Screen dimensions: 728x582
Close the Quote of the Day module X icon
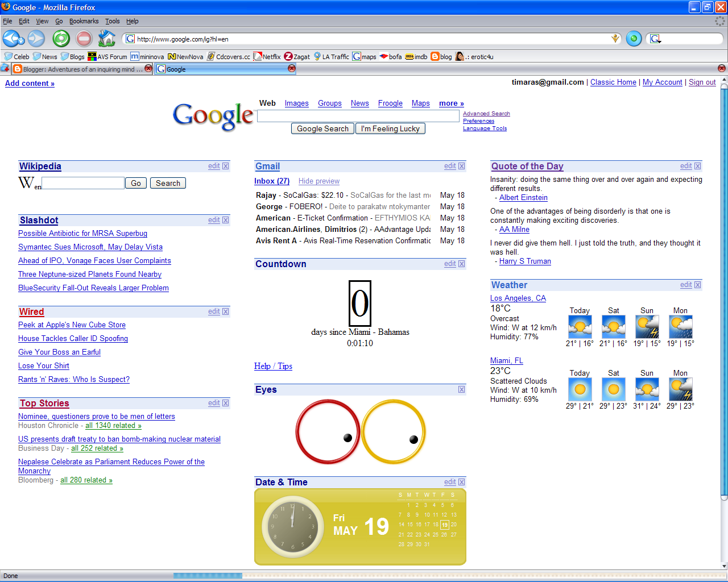[698, 166]
